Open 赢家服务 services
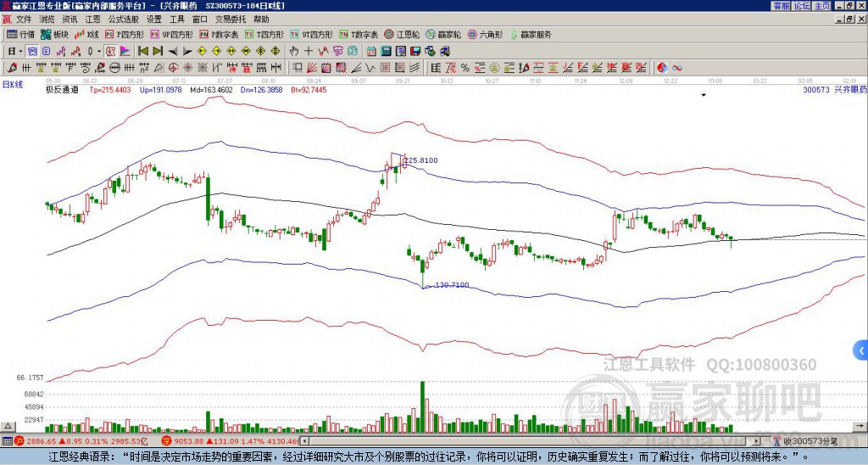868x465 pixels. click(531, 34)
